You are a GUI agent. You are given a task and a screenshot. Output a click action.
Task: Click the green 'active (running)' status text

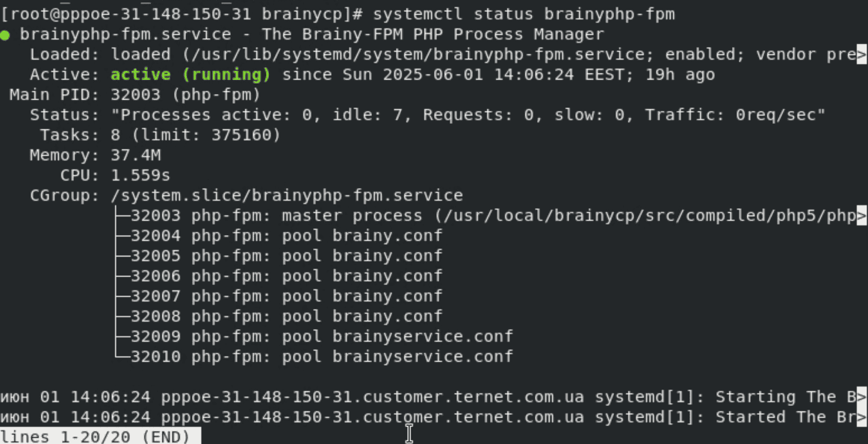coord(190,75)
